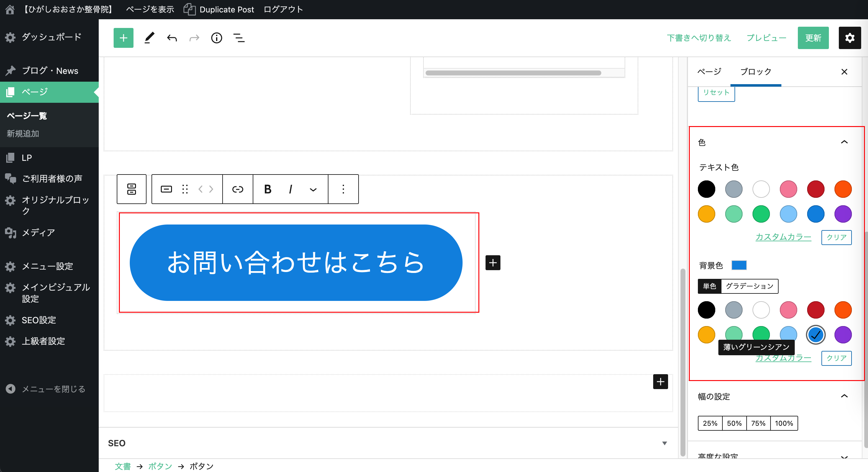The image size is (868, 472).
Task: Click the green block inserter plus button
Action: (123, 38)
